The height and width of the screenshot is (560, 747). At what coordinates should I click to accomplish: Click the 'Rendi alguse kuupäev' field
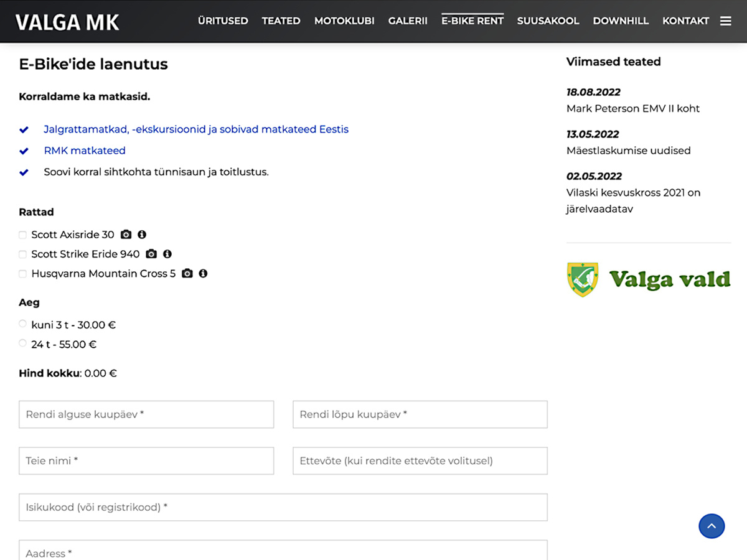pos(146,414)
